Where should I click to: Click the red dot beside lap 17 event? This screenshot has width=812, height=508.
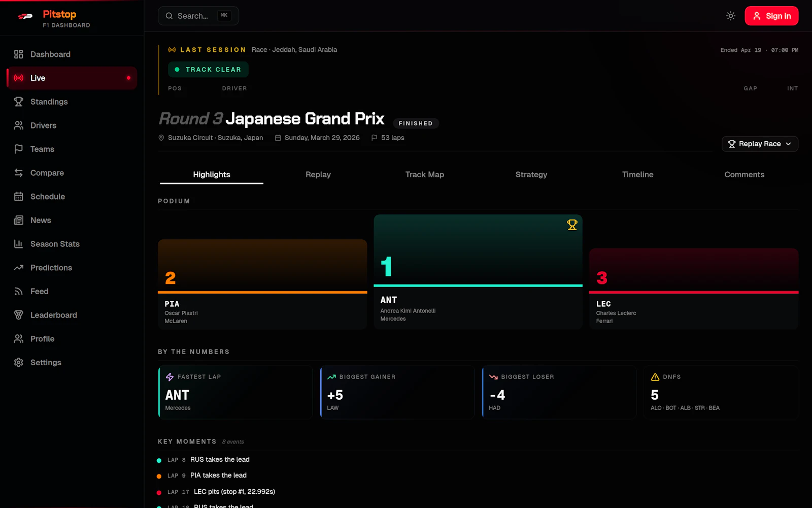click(159, 492)
